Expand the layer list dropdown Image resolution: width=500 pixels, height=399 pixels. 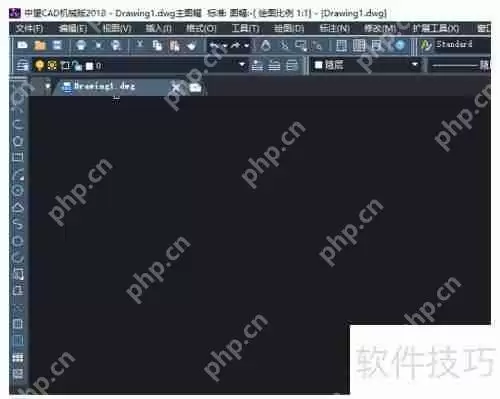pyautogui.click(x=242, y=64)
